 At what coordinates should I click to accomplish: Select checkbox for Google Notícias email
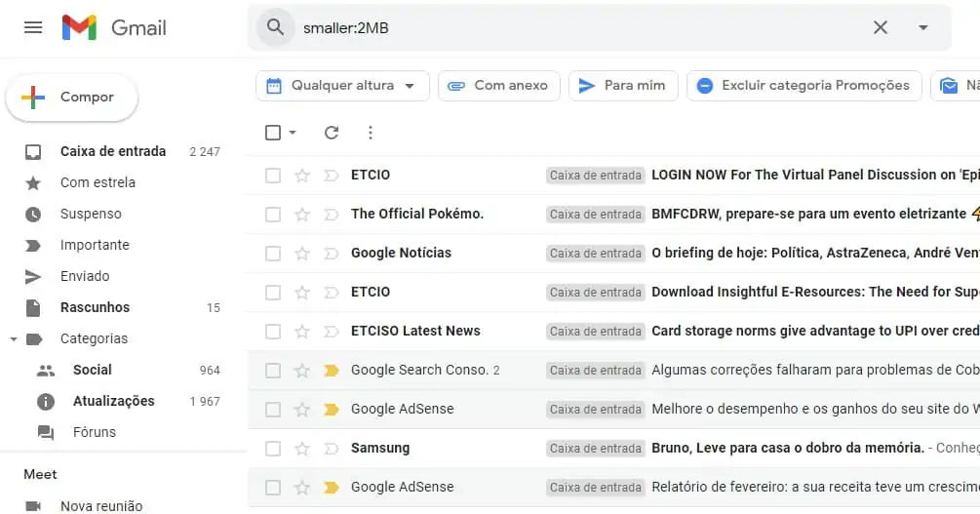(273, 254)
